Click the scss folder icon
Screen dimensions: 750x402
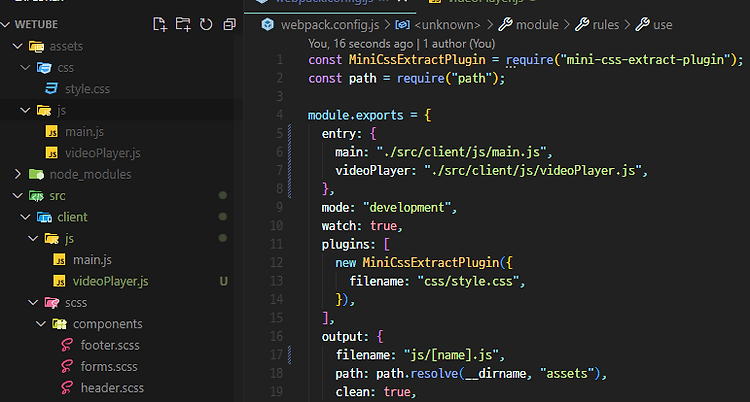pyautogui.click(x=52, y=302)
